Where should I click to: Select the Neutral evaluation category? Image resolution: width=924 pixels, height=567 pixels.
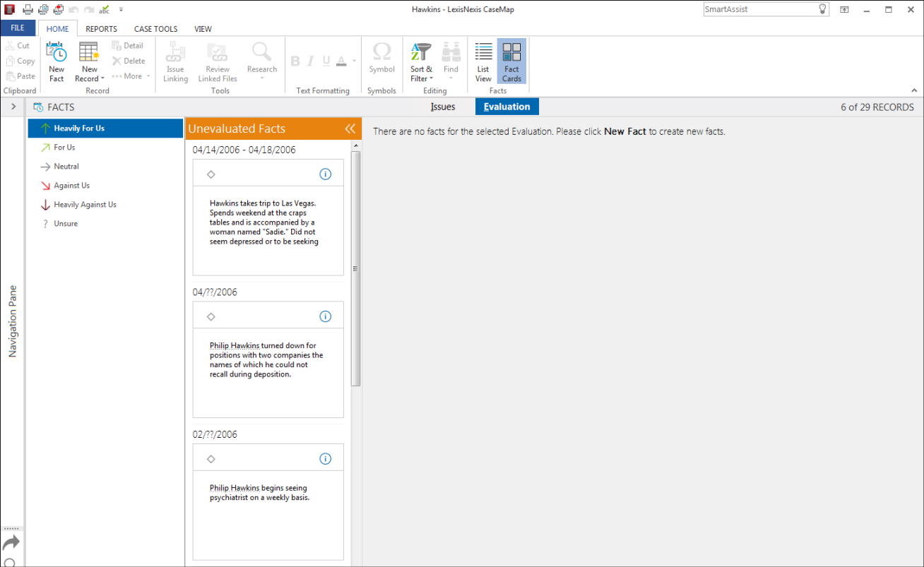(66, 167)
